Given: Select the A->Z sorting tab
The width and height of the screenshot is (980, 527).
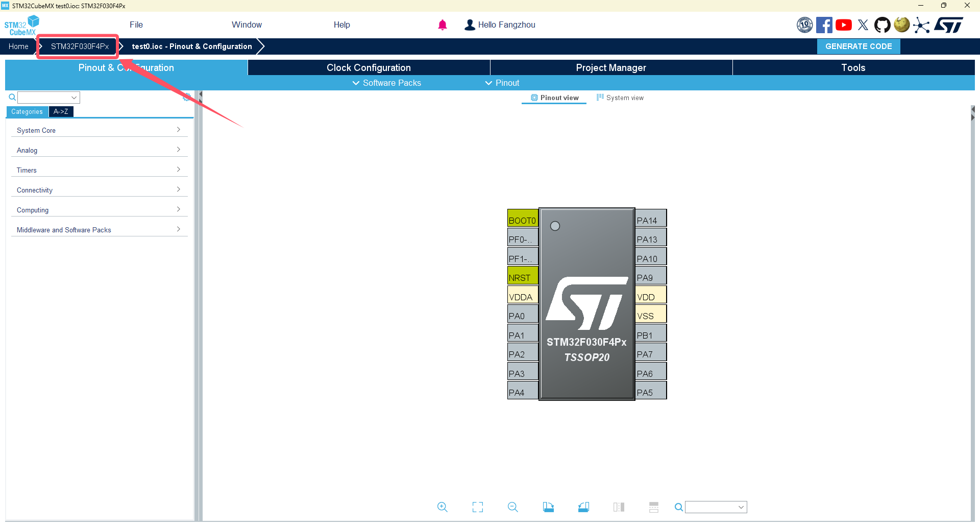Looking at the screenshot, I should pyautogui.click(x=61, y=111).
